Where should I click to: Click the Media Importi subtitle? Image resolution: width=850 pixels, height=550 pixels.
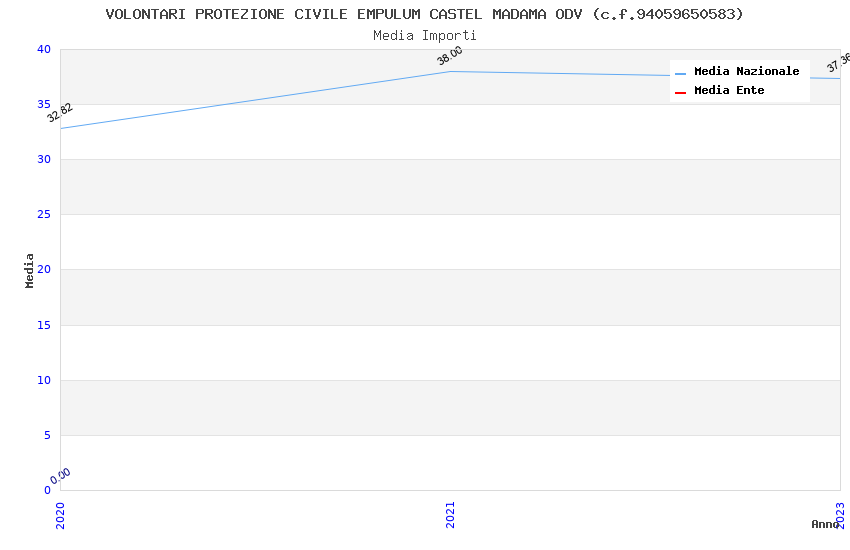[424, 36]
